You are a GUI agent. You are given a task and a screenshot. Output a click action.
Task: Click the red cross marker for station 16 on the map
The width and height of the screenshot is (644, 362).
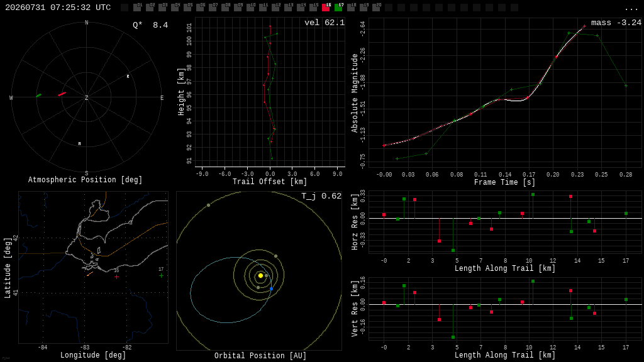[x=116, y=277]
